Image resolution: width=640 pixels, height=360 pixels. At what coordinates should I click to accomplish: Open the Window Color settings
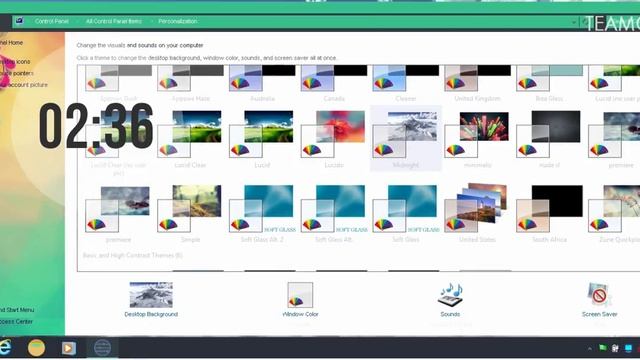(x=300, y=299)
